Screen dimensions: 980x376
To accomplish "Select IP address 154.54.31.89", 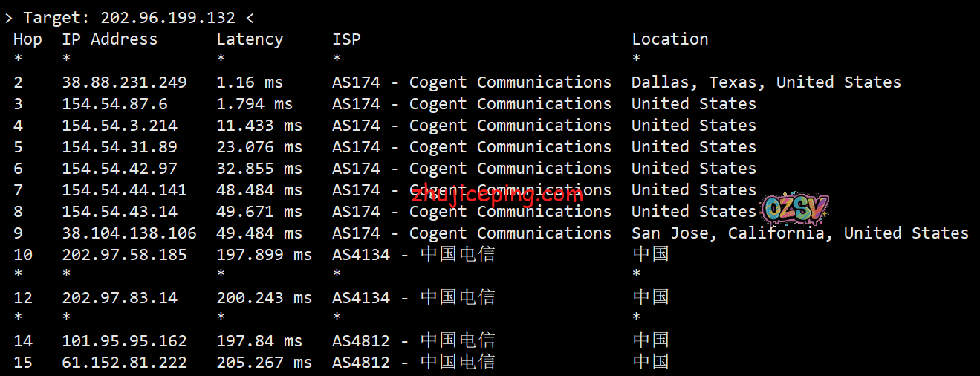I will pyautogui.click(x=119, y=147).
